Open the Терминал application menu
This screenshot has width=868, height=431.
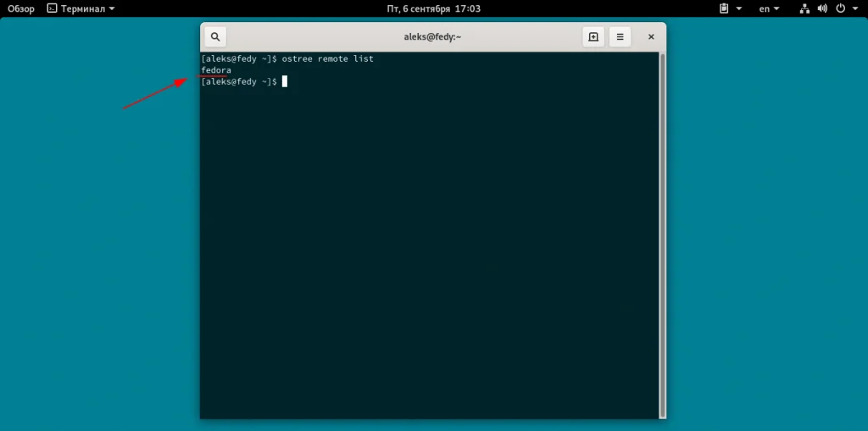[81, 8]
